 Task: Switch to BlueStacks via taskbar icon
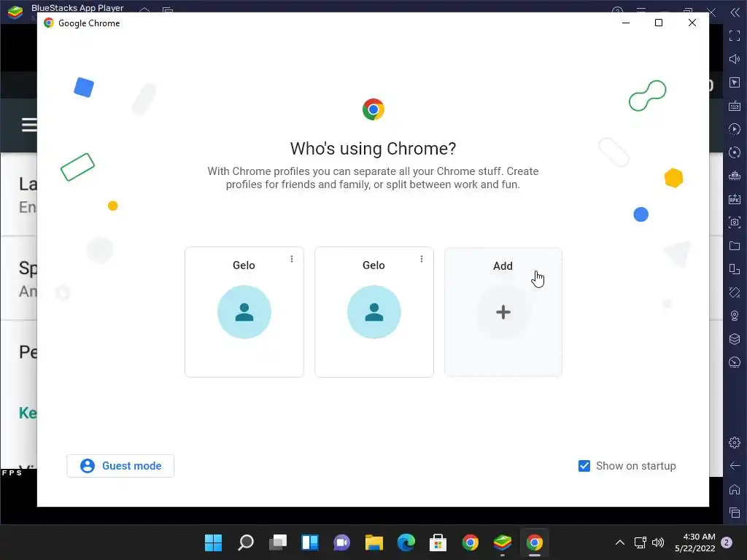click(502, 542)
